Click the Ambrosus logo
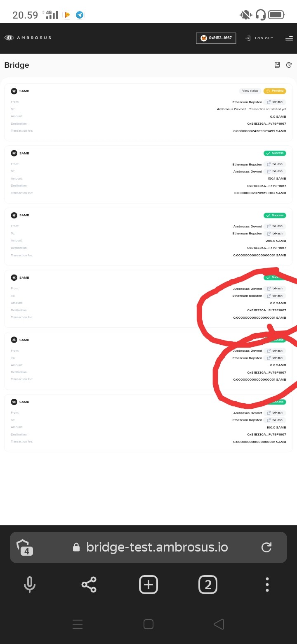 [x=28, y=38]
